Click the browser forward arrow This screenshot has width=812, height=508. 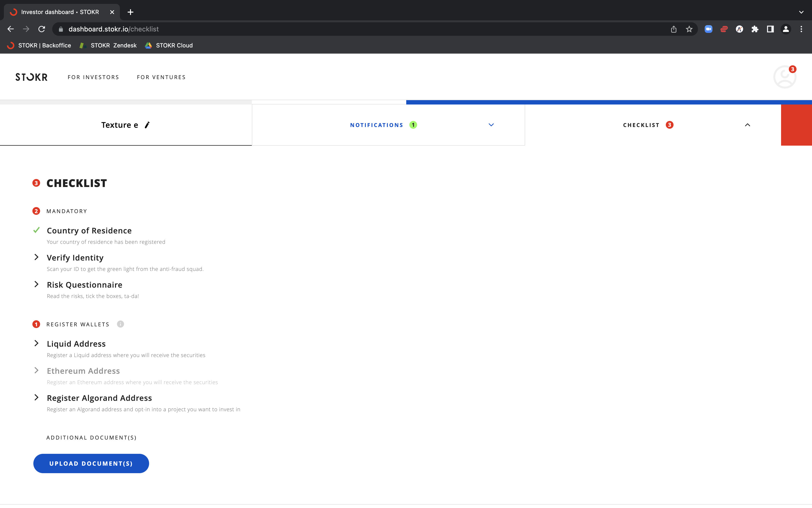26,29
